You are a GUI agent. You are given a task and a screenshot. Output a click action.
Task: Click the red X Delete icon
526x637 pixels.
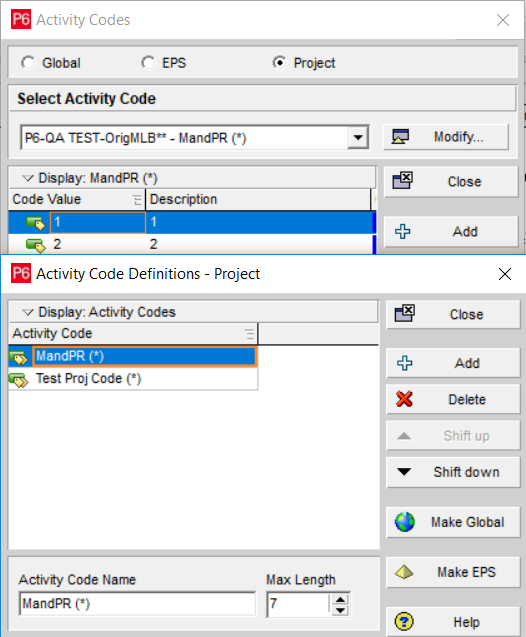404,399
